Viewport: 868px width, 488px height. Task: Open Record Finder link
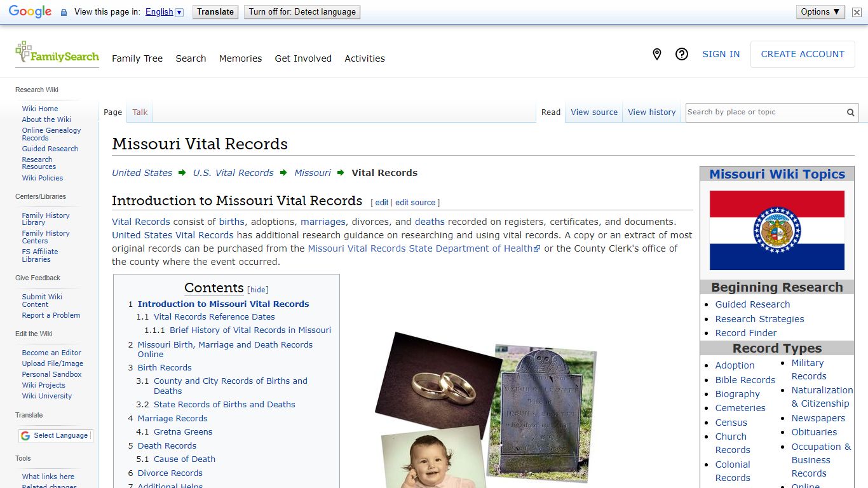coord(746,333)
